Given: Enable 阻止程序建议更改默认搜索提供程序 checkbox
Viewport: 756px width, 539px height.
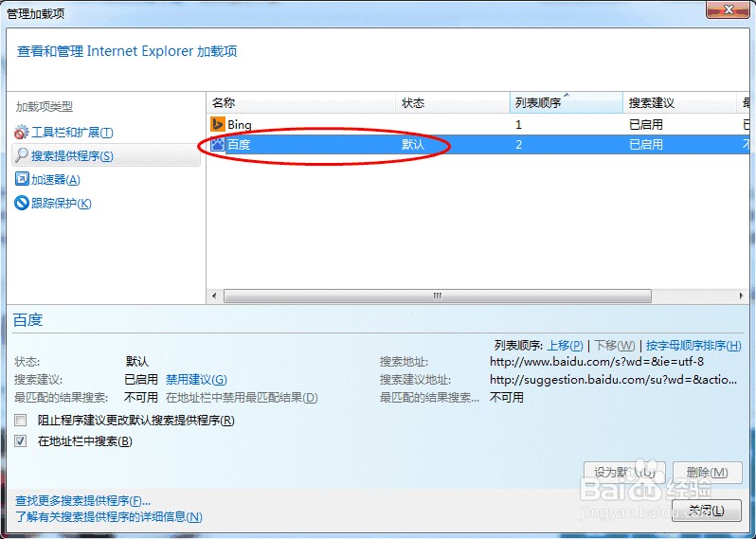Looking at the screenshot, I should (x=20, y=420).
